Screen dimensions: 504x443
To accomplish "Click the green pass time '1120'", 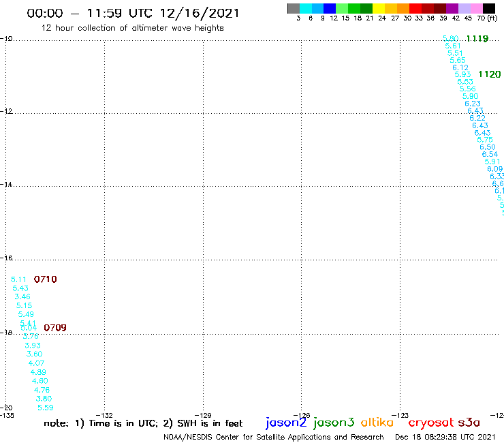I will 490,74.
